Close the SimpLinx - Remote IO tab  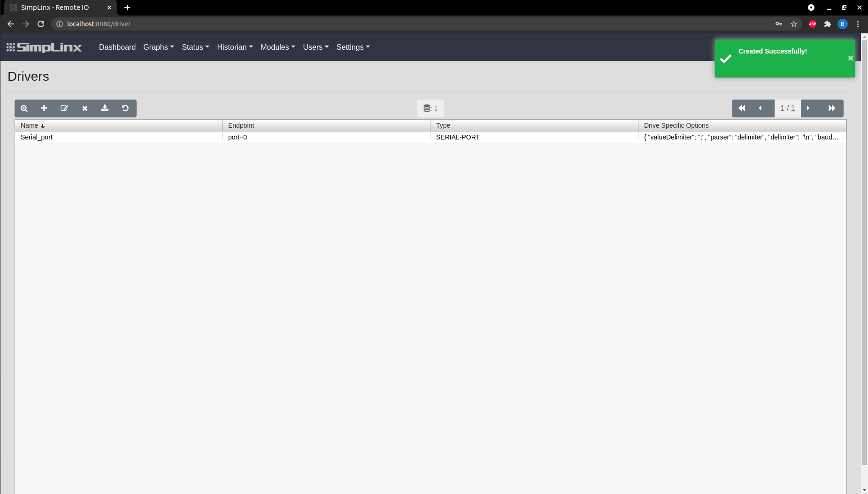(x=109, y=8)
